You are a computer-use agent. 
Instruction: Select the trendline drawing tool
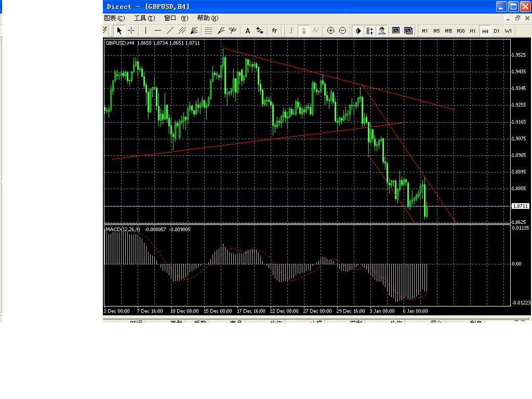[x=170, y=31]
